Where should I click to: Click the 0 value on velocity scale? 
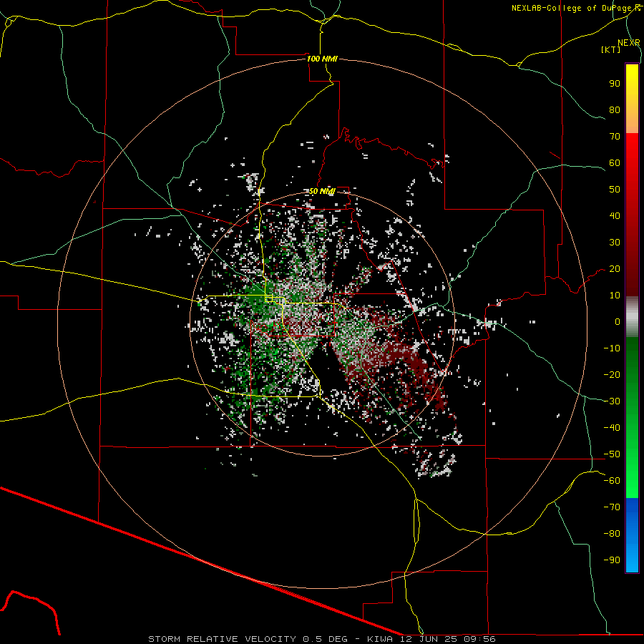click(618, 322)
